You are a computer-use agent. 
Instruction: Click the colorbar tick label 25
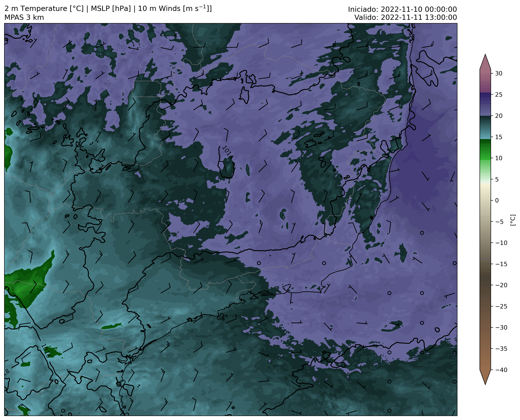[498, 95]
